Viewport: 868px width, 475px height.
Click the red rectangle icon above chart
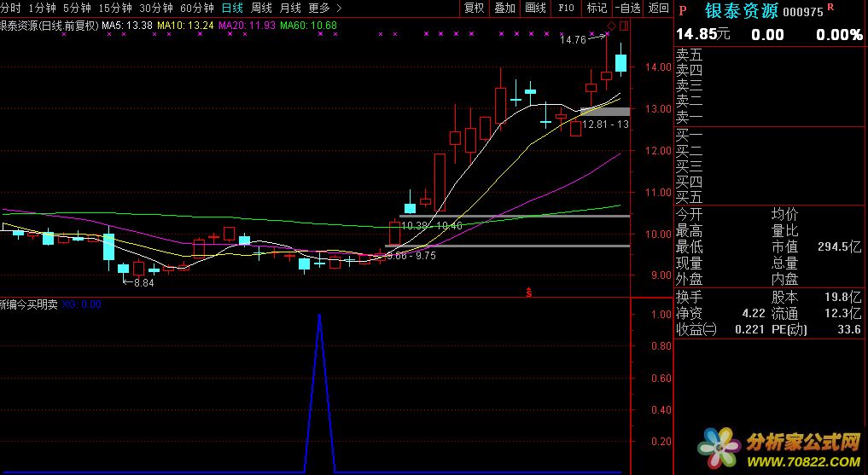pyautogui.click(x=624, y=26)
